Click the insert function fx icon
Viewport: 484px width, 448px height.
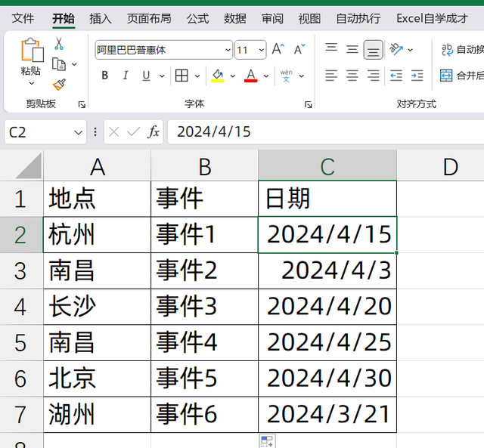154,132
